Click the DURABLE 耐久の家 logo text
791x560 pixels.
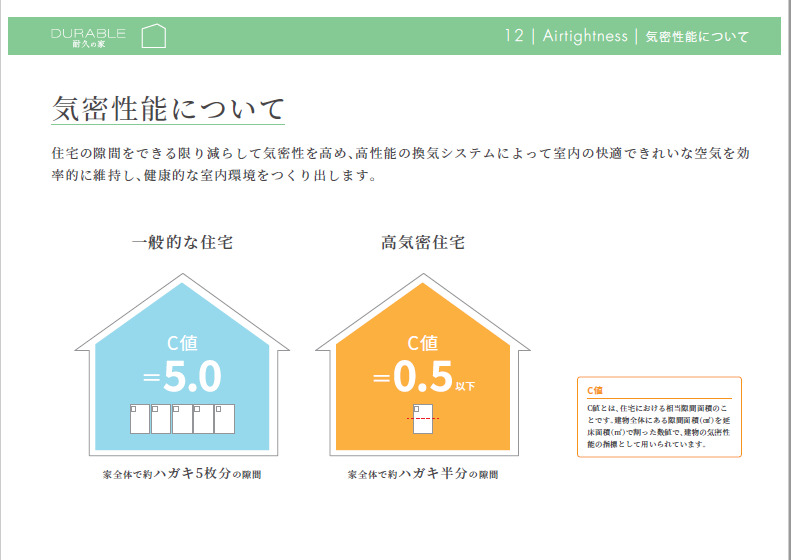pos(89,37)
